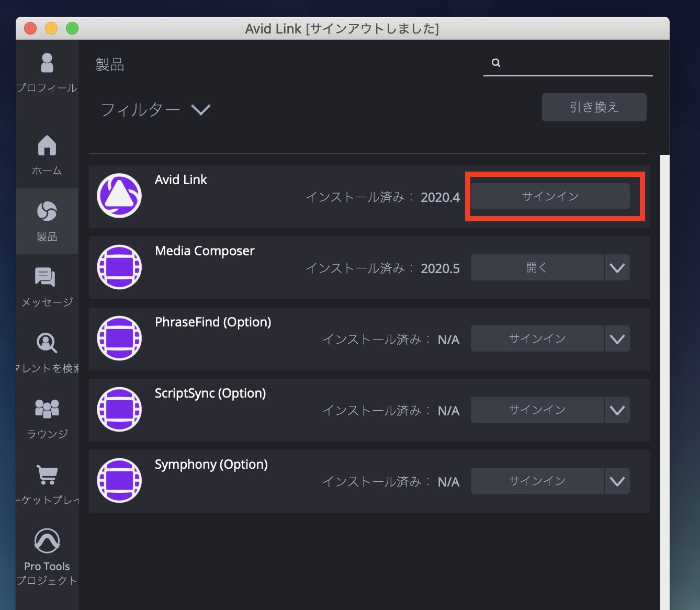Click サインイン button for Avid Link
700x610 pixels.
[550, 196]
